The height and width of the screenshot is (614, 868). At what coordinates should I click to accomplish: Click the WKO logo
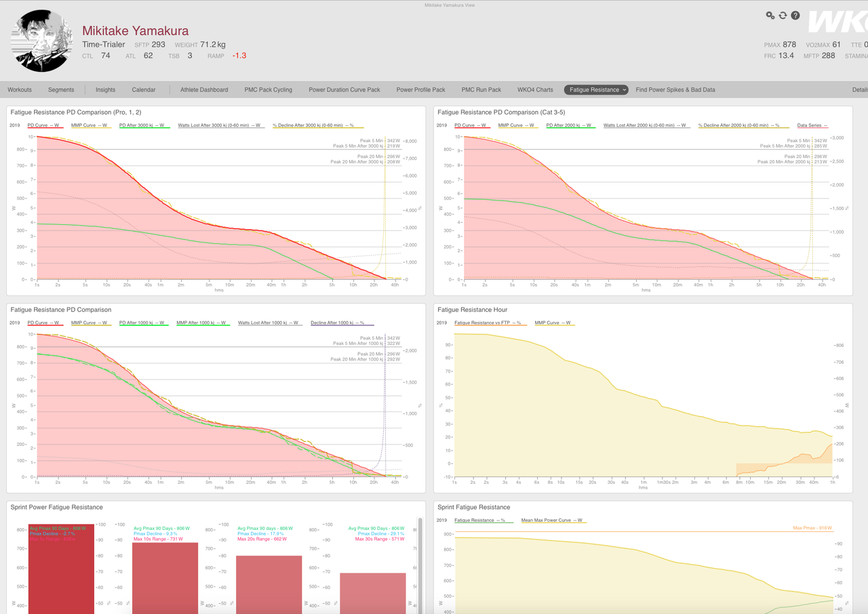(838, 22)
